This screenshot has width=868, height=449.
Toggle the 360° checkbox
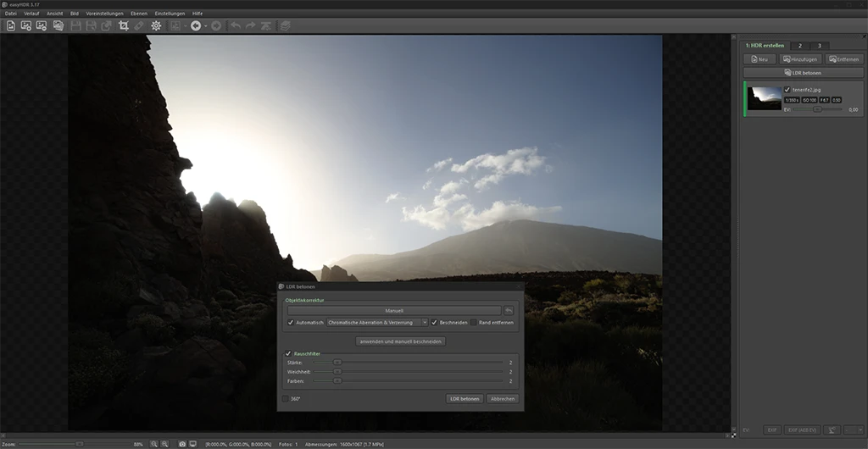[x=286, y=398]
